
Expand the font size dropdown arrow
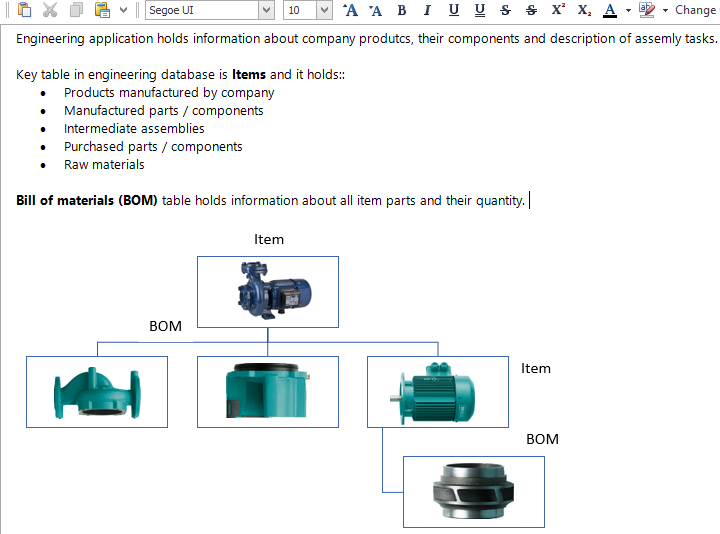(324, 10)
